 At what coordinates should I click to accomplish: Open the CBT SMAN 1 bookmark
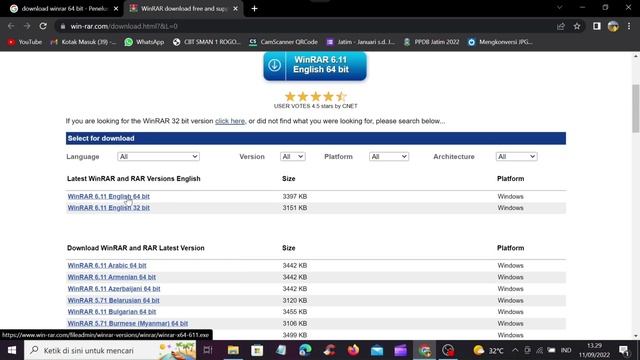pos(207,42)
